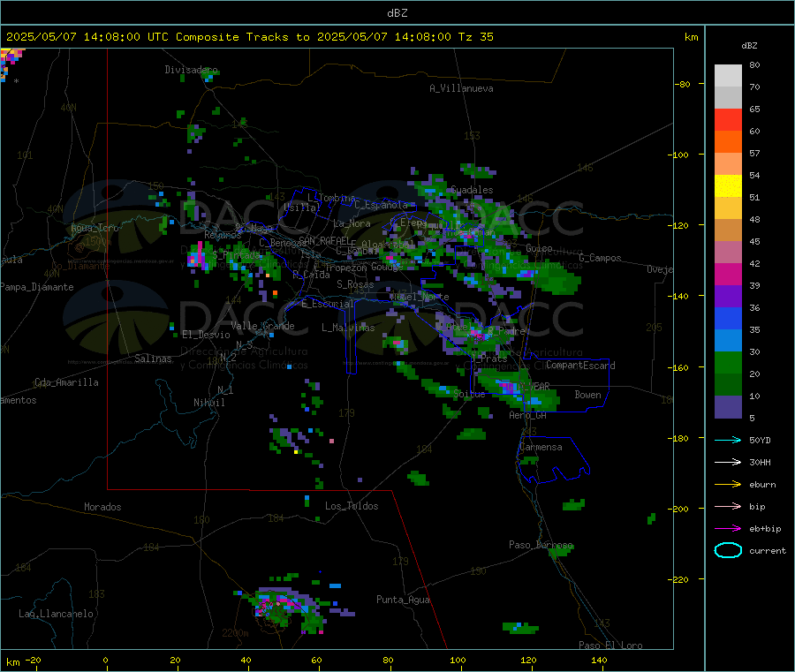Click the Paso_El_Loro location label

610,646
